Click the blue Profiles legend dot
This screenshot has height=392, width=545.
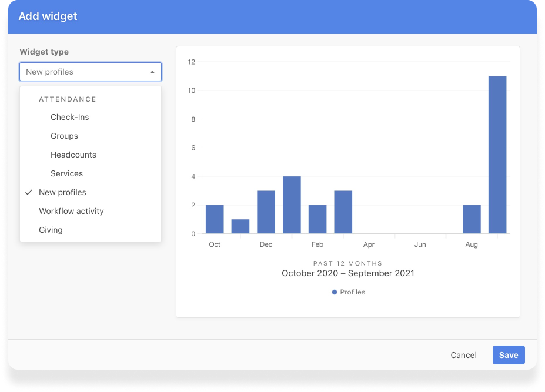[335, 292]
